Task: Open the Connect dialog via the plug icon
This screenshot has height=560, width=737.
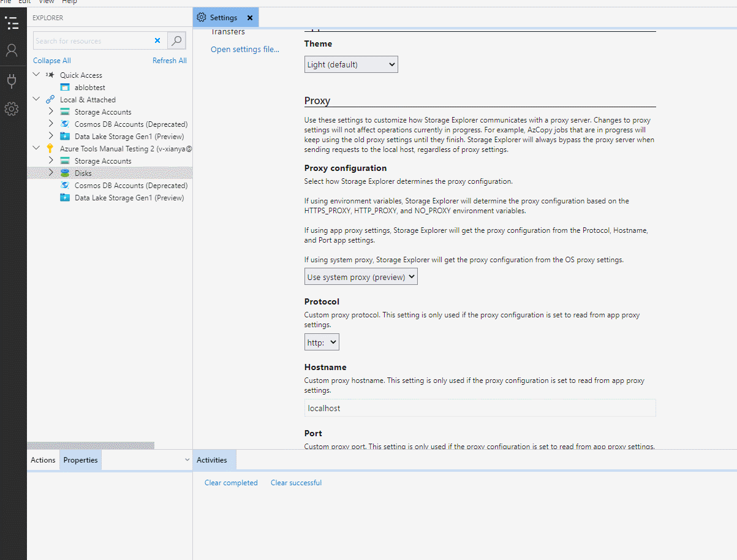Action: tap(12, 80)
